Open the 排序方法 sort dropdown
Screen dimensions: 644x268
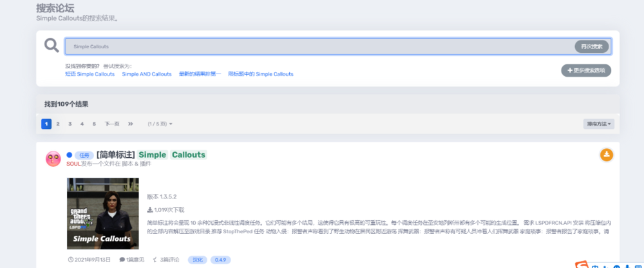pyautogui.click(x=599, y=124)
